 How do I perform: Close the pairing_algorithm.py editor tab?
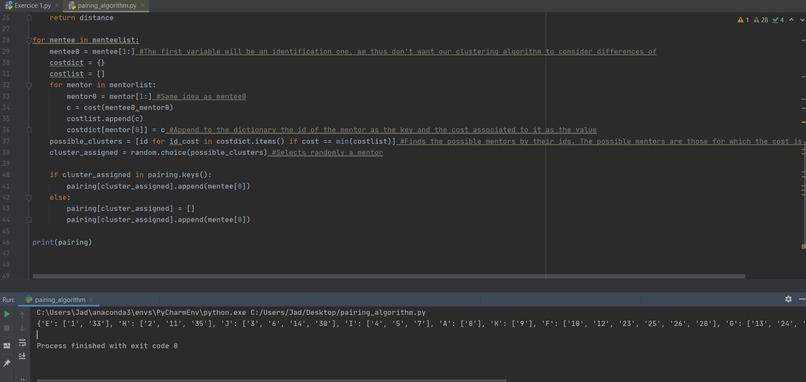coord(143,6)
